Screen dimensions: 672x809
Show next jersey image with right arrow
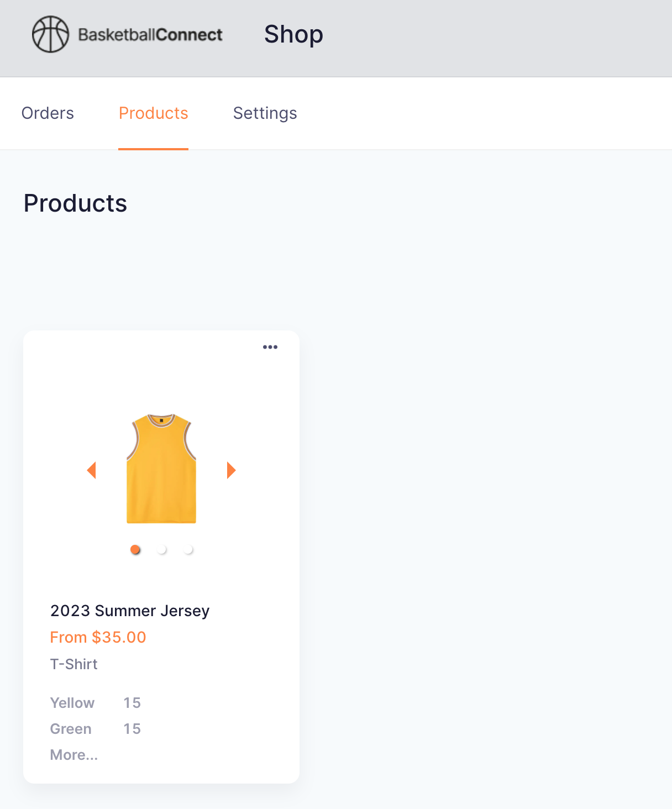pos(232,470)
